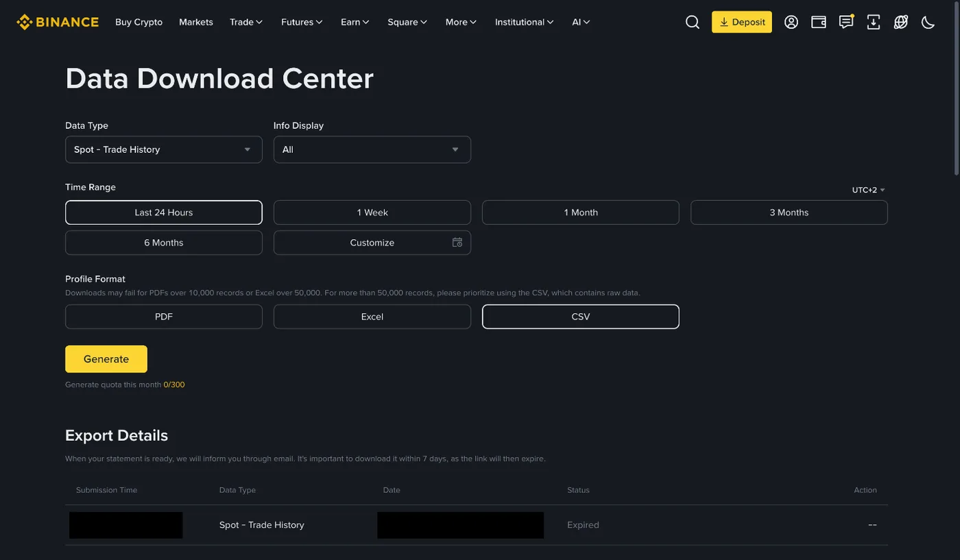Viewport: 960px width, 560px height.
Task: Click the Submission Time column header
Action: (x=107, y=490)
